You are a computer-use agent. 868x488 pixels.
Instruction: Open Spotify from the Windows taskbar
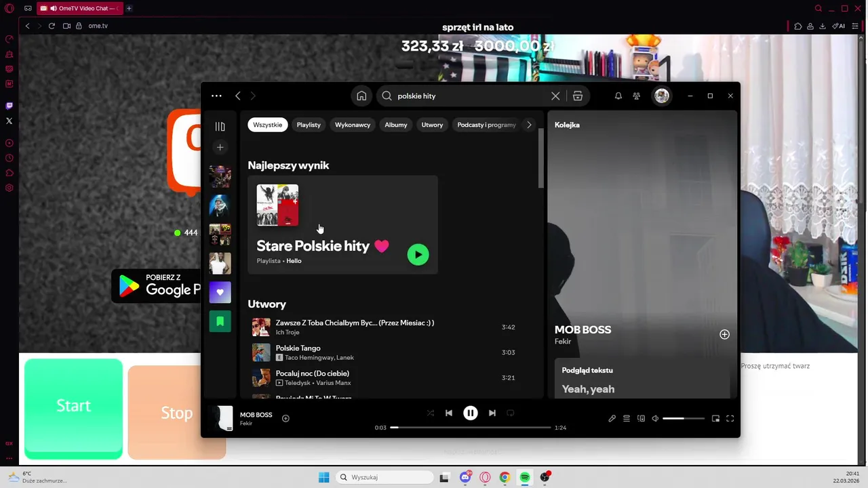pyautogui.click(x=525, y=477)
